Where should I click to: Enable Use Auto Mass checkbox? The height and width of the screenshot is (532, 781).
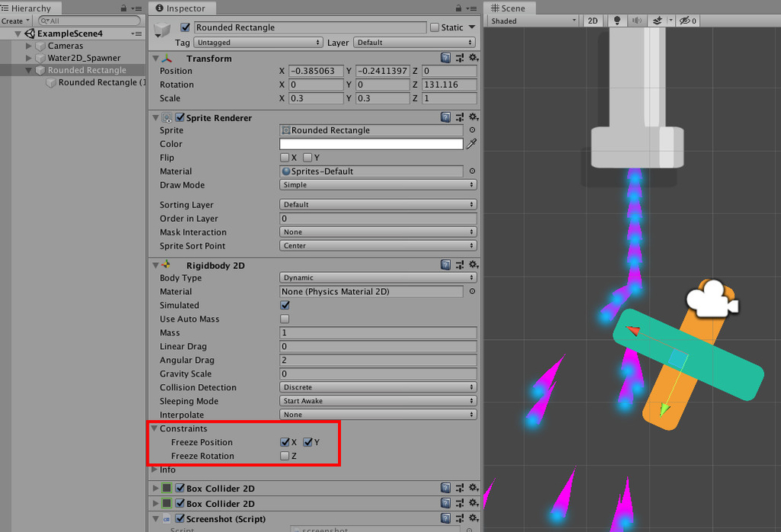tap(285, 319)
